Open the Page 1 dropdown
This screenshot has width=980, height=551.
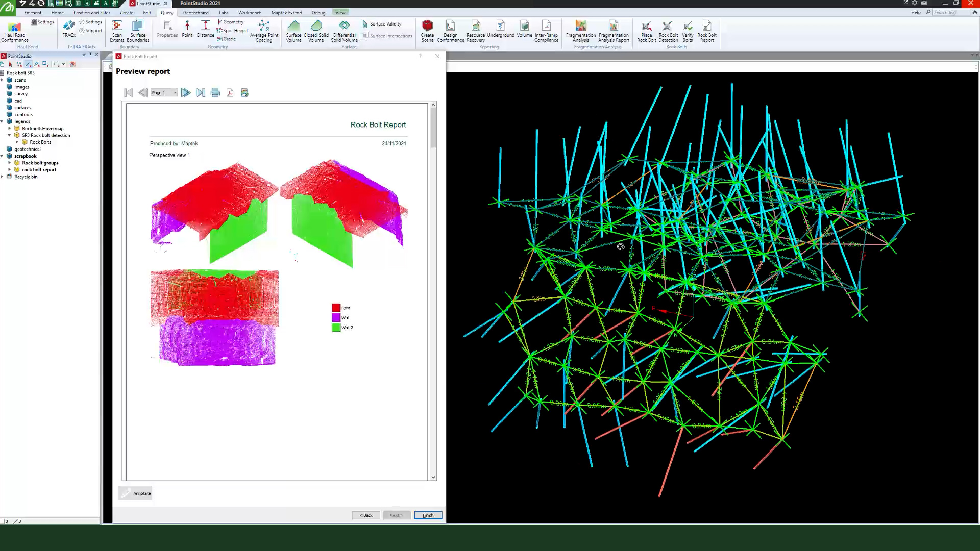pos(175,93)
